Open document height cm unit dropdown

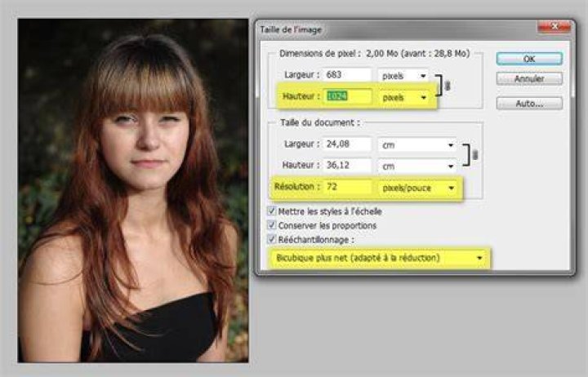(x=417, y=166)
